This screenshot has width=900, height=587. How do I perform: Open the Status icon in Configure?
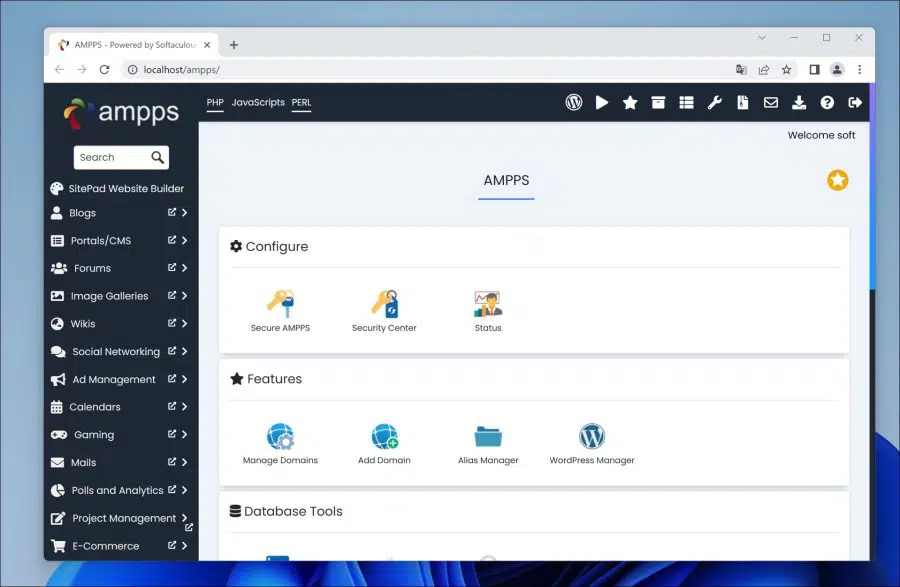point(488,304)
